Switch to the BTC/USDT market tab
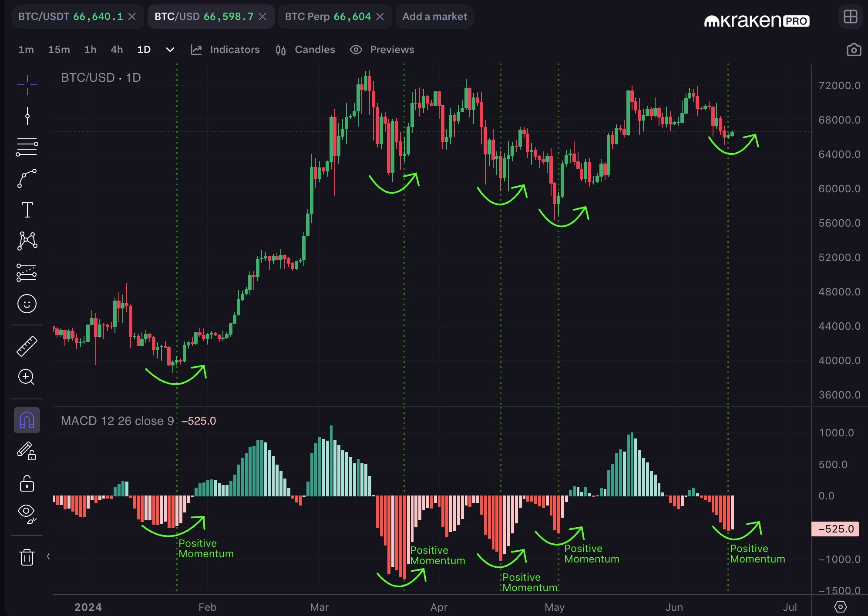 71,17
